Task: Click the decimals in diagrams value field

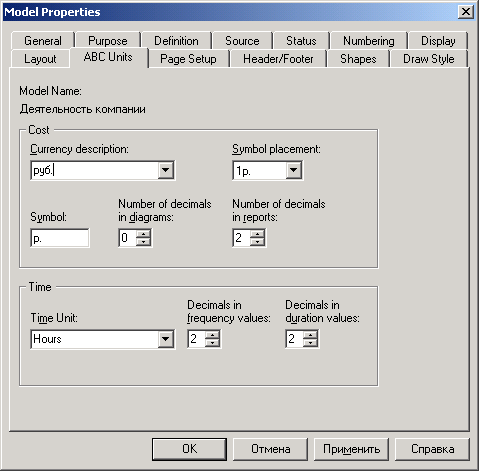Action: click(x=127, y=238)
